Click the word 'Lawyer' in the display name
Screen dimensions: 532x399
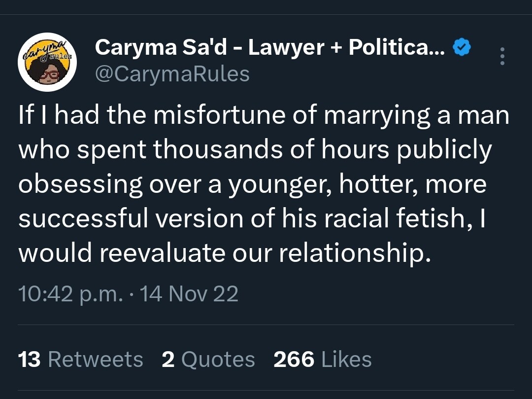click(x=286, y=47)
